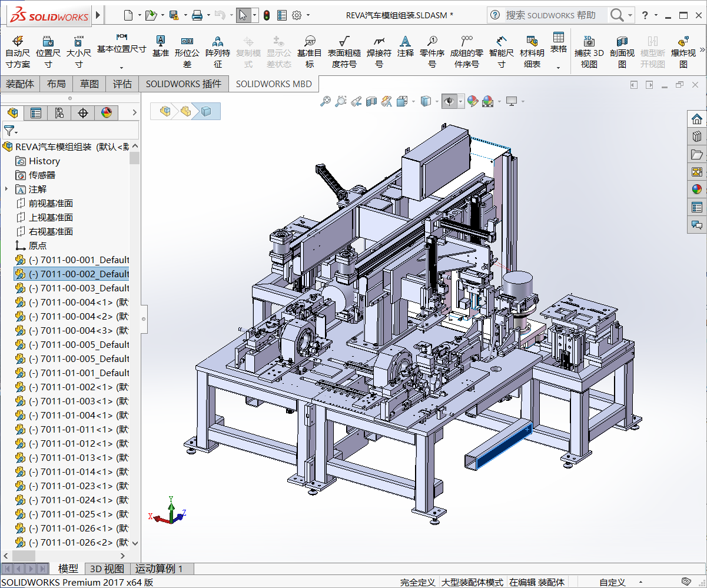Image resolution: width=707 pixels, height=588 pixels.
Task: Click the 零件序号 balloon tool
Action: coord(432,51)
